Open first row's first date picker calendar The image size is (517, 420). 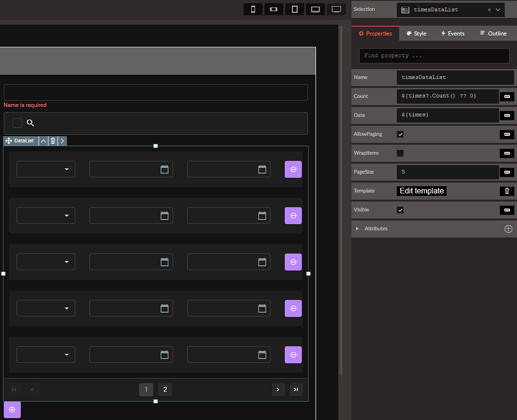click(164, 170)
